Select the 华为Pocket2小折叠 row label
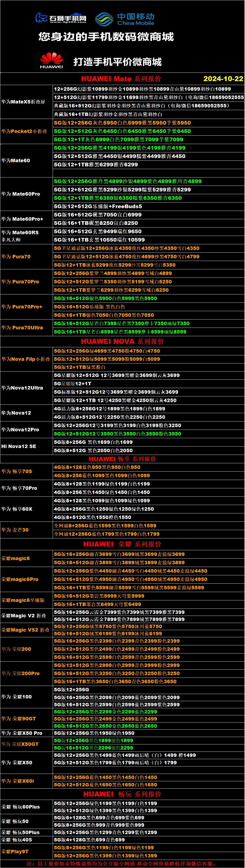The width and height of the screenshot is (245, 868). pyautogui.click(x=24, y=131)
